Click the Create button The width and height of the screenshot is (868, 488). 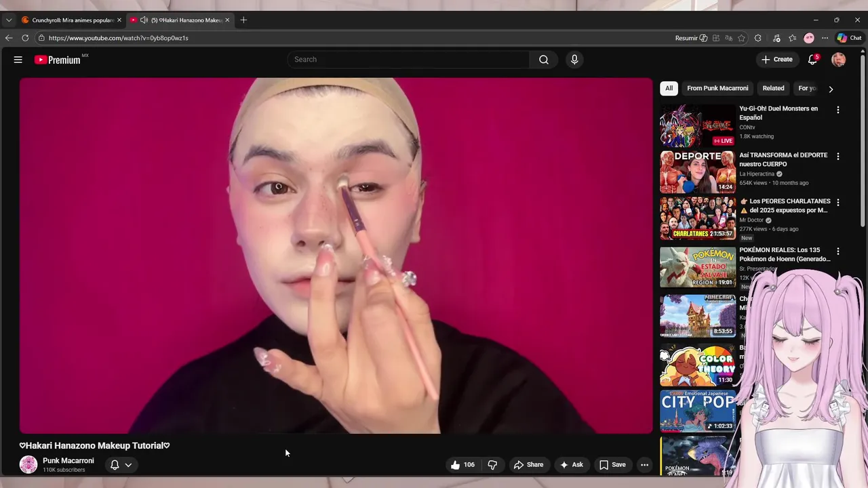(x=777, y=60)
